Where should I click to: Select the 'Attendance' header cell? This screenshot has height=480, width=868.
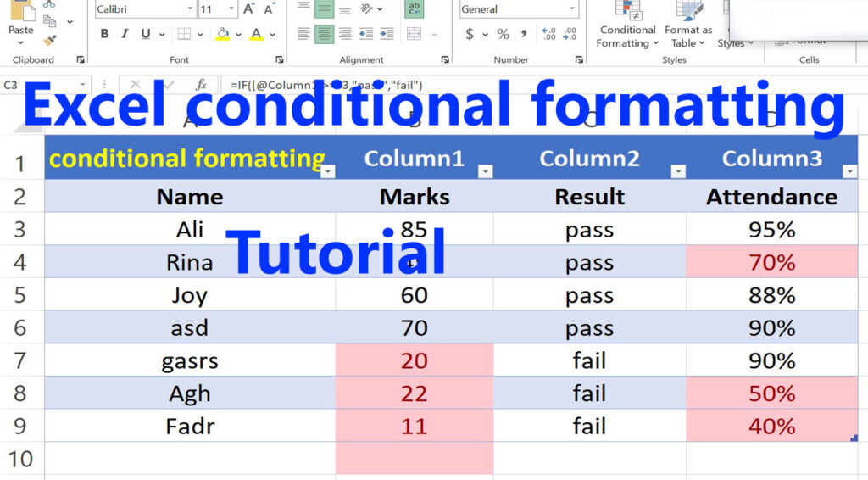coord(771,197)
